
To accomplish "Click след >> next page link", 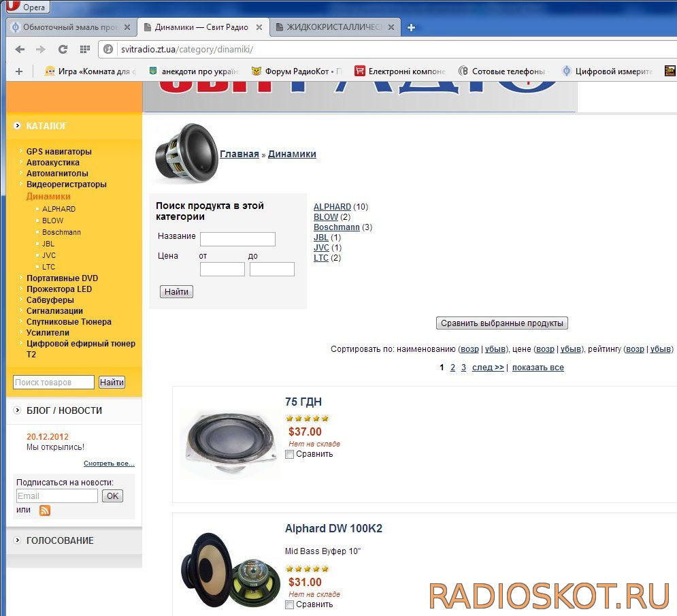I will coord(488,368).
